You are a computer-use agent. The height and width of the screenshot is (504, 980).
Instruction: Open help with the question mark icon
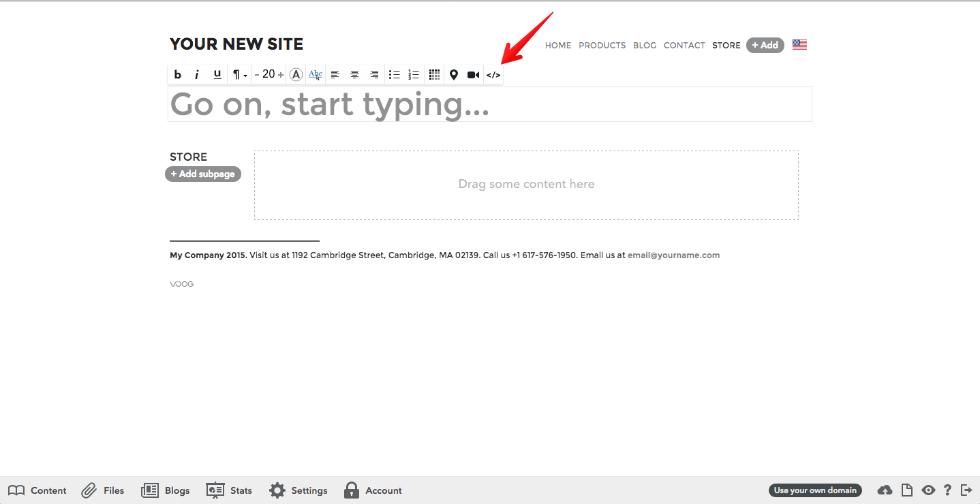[x=947, y=490]
